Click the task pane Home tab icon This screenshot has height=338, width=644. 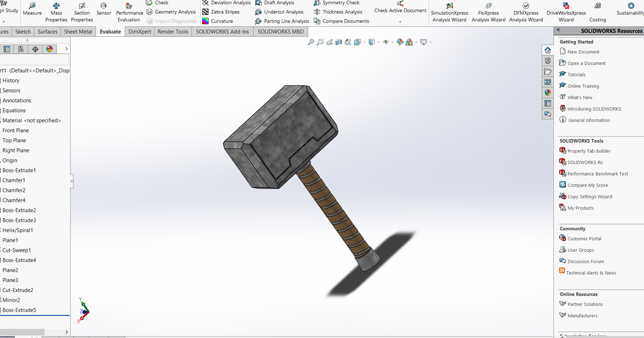pos(548,50)
